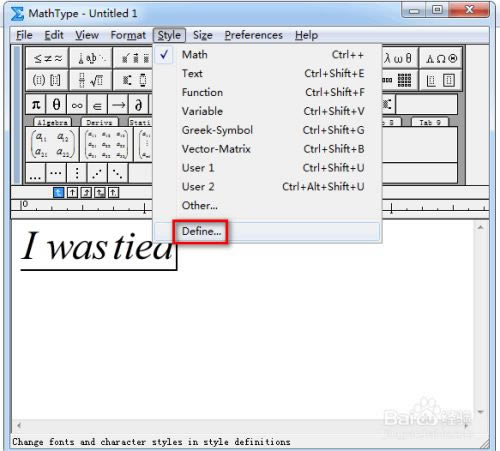Click the ruler's zero mark

point(25,204)
